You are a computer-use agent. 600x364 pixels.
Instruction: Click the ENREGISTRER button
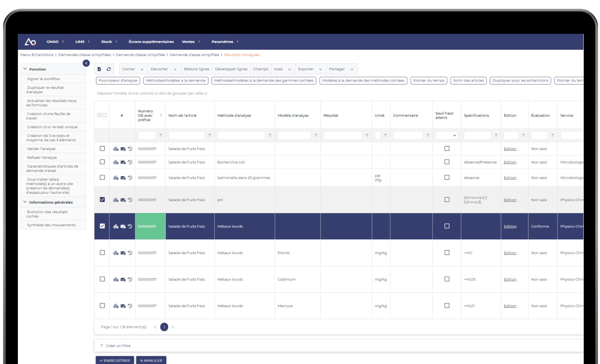point(115,360)
